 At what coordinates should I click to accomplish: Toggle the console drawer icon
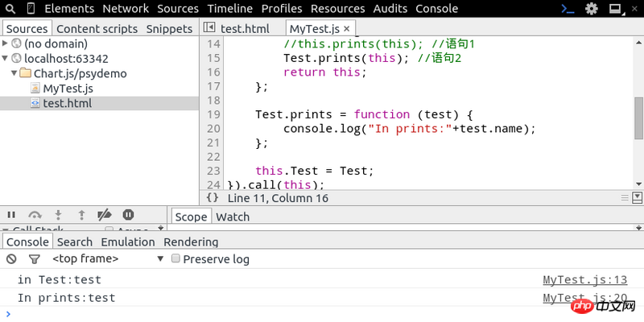[x=568, y=9]
